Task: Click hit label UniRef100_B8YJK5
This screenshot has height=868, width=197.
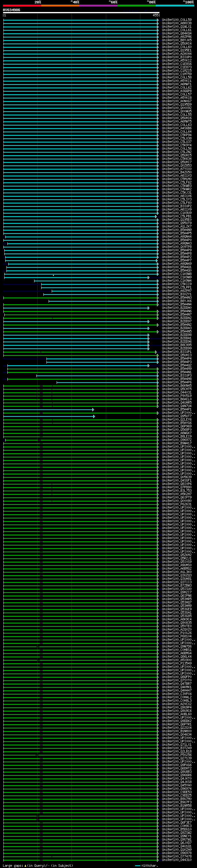Action: pyautogui.click(x=177, y=40)
